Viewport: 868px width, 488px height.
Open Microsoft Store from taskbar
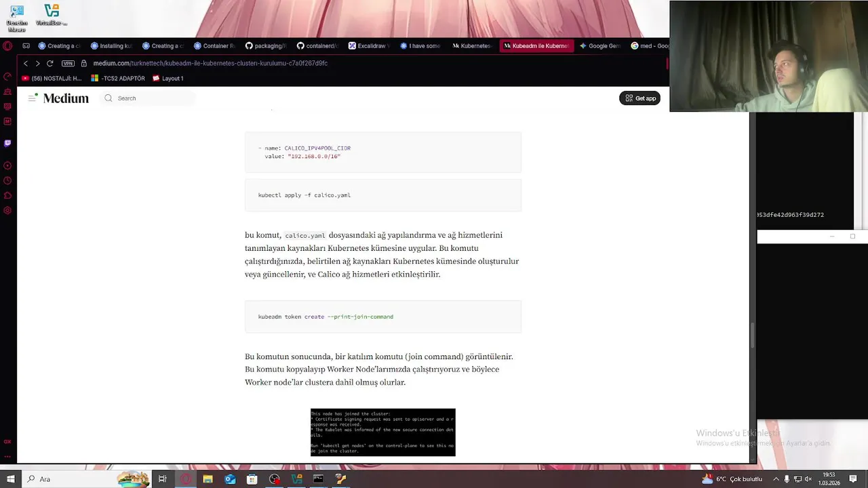click(252, 479)
